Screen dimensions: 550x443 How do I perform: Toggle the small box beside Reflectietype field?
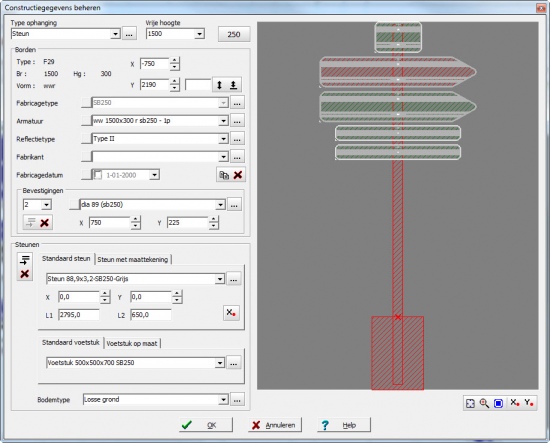[86, 139]
